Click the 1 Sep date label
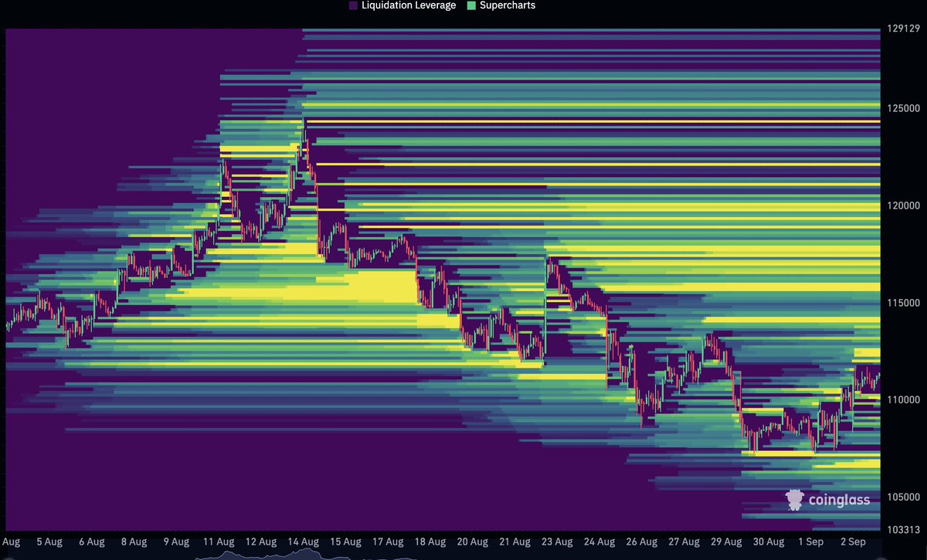 pos(811,541)
